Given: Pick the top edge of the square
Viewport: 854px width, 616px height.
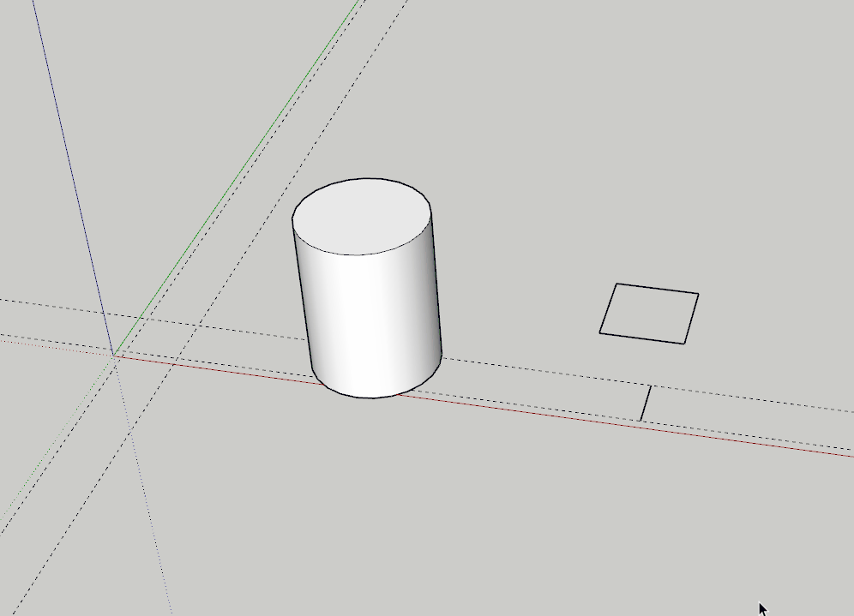Looking at the screenshot, I should (x=658, y=289).
